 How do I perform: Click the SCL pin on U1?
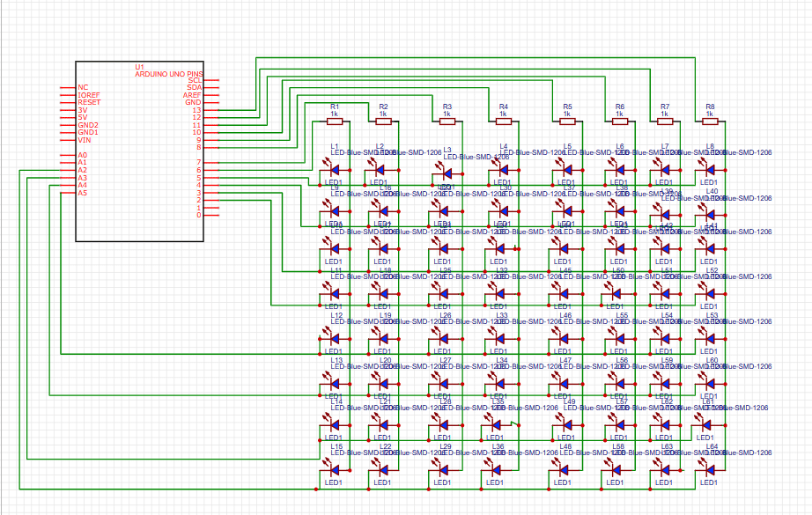[x=194, y=79]
